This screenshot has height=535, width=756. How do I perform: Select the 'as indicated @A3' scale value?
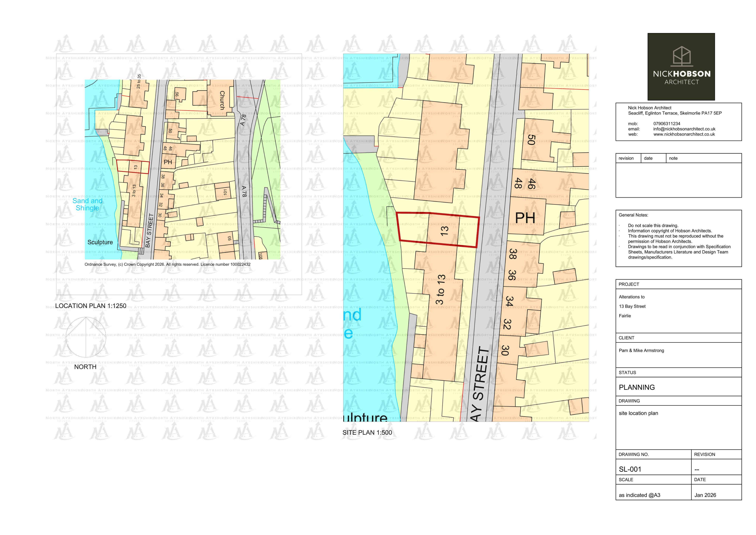pyautogui.click(x=639, y=495)
